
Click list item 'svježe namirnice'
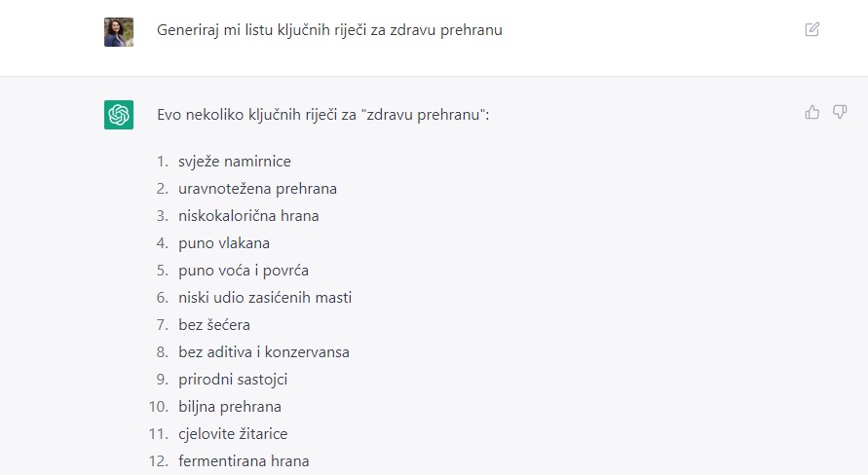pyautogui.click(x=234, y=162)
